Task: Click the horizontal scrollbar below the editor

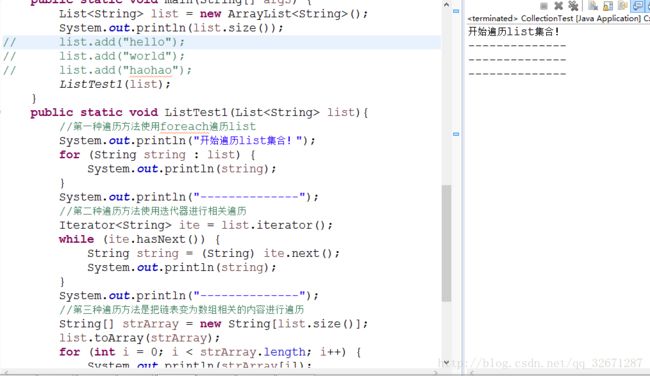Action: click(220, 372)
